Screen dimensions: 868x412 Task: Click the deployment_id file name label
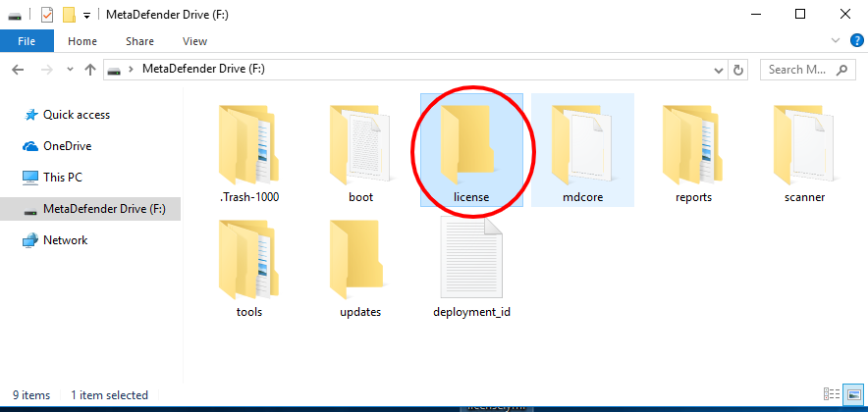pos(471,312)
